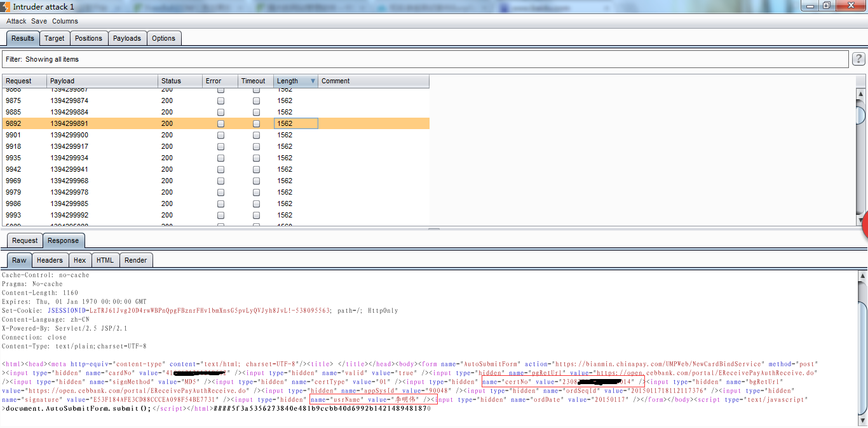Select result row with payload 1394299884
Screen dimensions: 868x428
(x=216, y=112)
